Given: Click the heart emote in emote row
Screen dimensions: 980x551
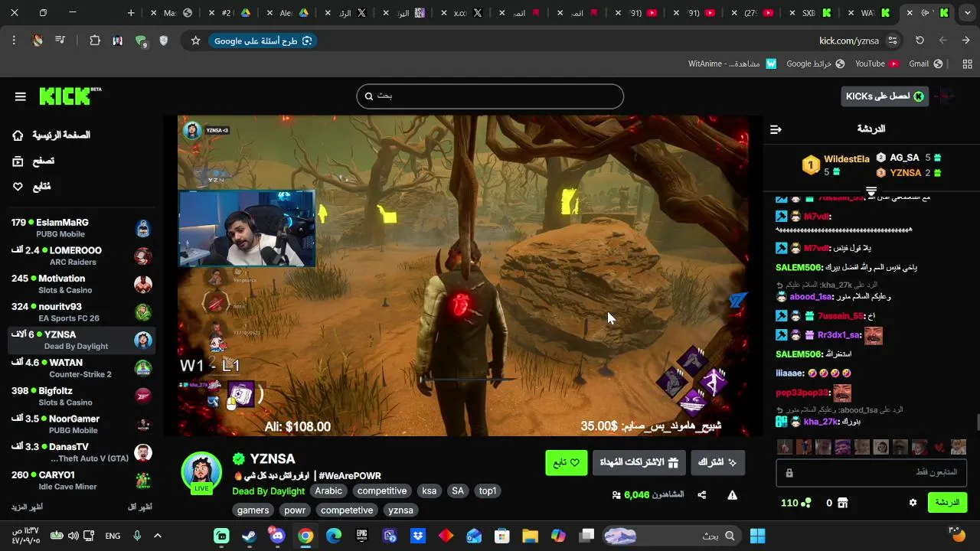Looking at the screenshot, I should (939, 447).
